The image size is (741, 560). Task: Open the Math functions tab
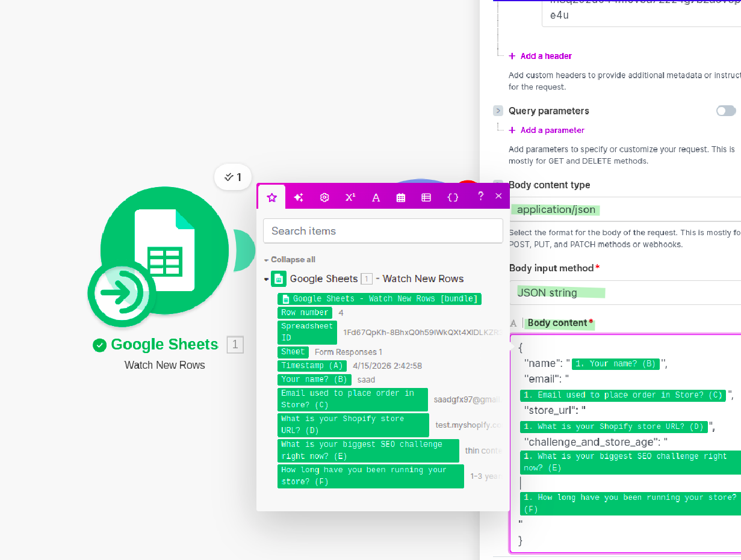click(350, 197)
